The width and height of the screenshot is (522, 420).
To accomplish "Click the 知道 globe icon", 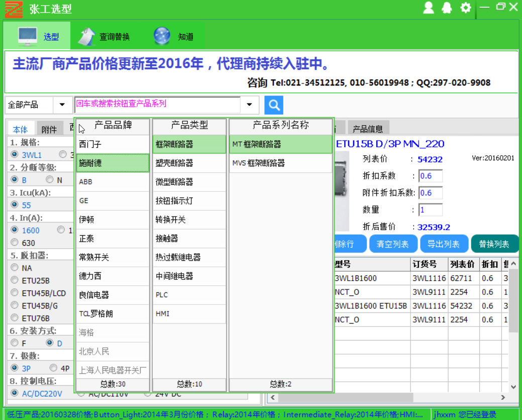I will pyautogui.click(x=162, y=36).
